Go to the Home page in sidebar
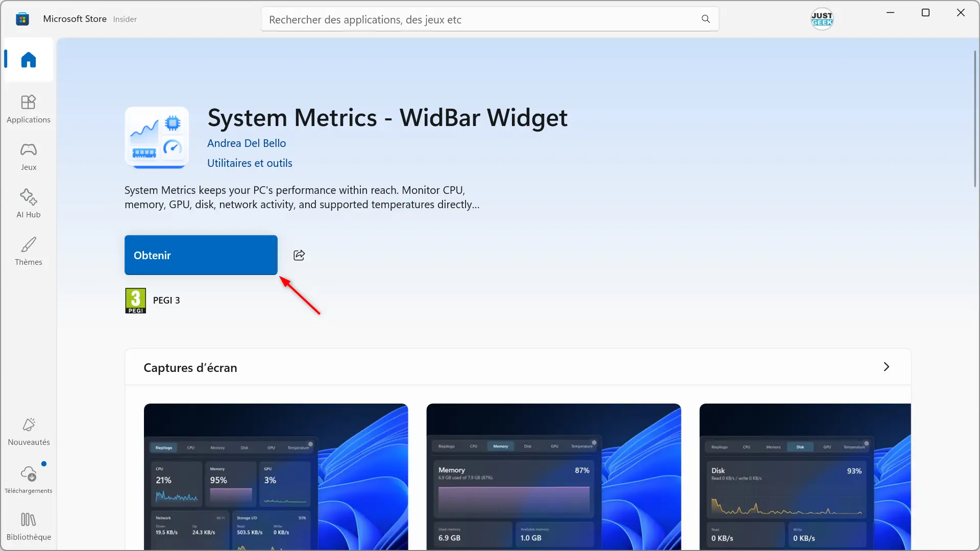Screen dimensions: 980x551 tap(29, 60)
